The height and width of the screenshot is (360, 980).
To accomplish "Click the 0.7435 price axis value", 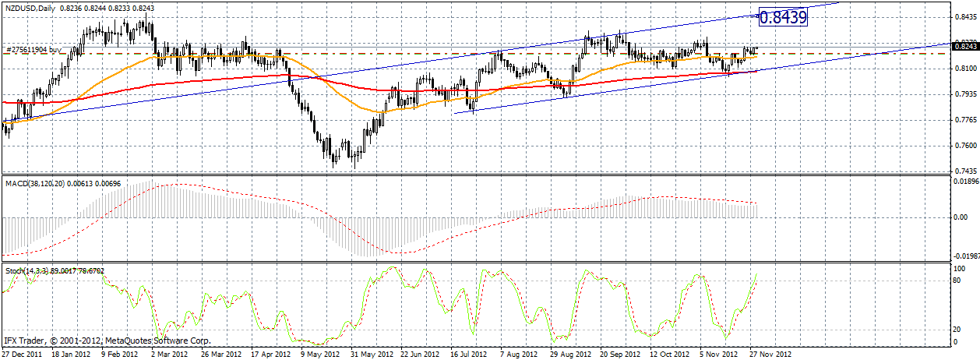I will 965,171.
